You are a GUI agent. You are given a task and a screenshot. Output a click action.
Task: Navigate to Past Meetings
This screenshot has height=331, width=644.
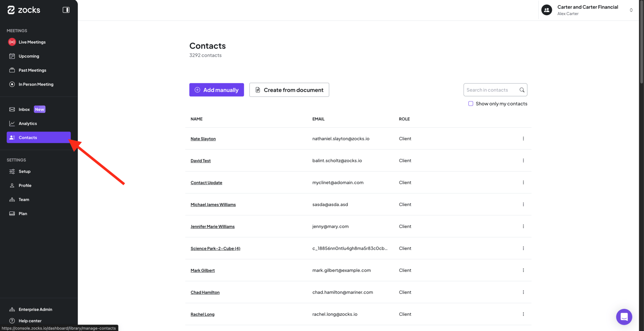point(32,70)
